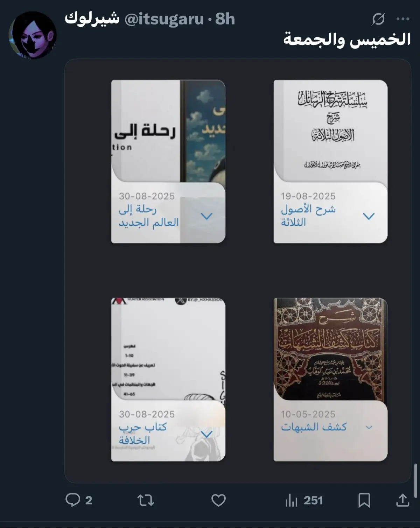
Task: Tap the Grok slashed-circle icon
Action: 378,19
